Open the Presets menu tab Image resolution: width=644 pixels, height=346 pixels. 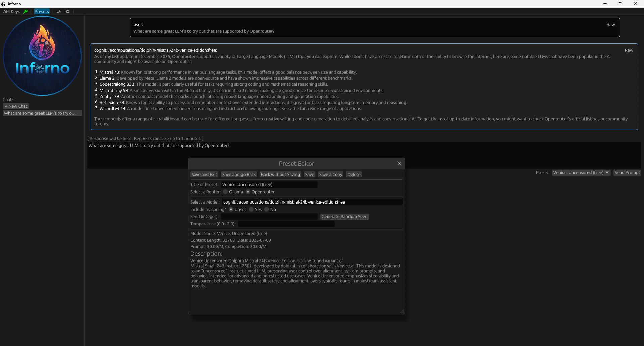pyautogui.click(x=42, y=12)
